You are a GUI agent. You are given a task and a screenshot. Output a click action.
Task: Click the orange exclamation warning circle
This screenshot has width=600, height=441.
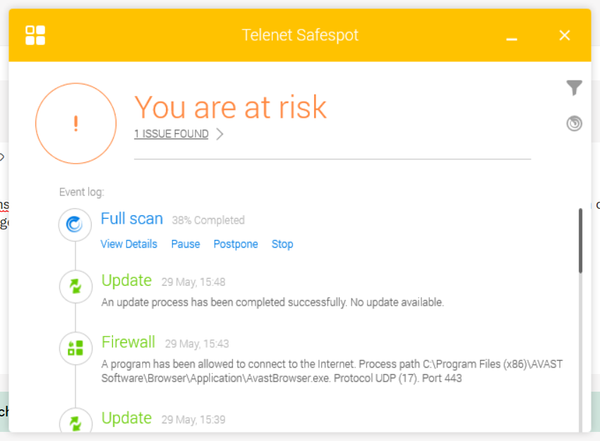click(x=76, y=124)
